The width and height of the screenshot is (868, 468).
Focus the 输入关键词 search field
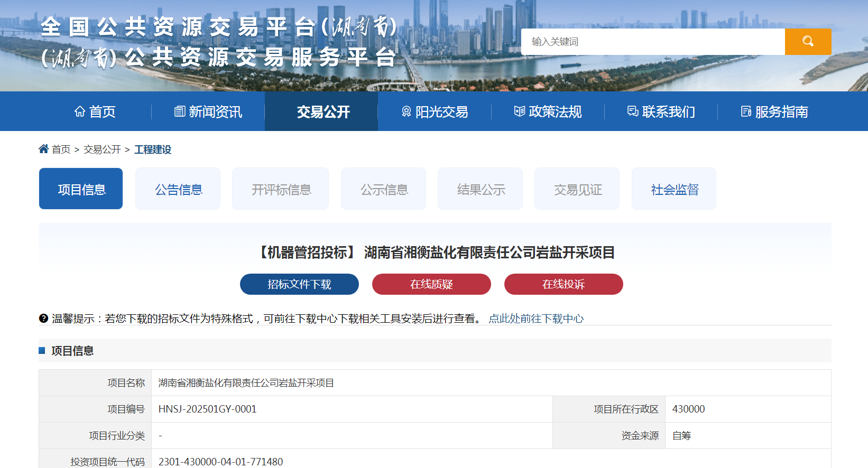[653, 42]
